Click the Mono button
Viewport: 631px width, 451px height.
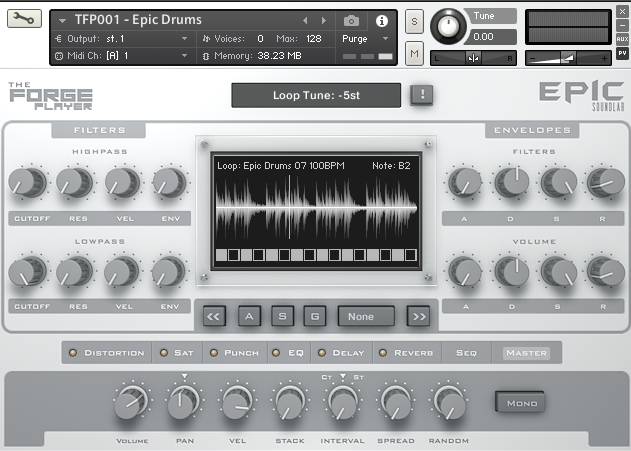pos(521,403)
